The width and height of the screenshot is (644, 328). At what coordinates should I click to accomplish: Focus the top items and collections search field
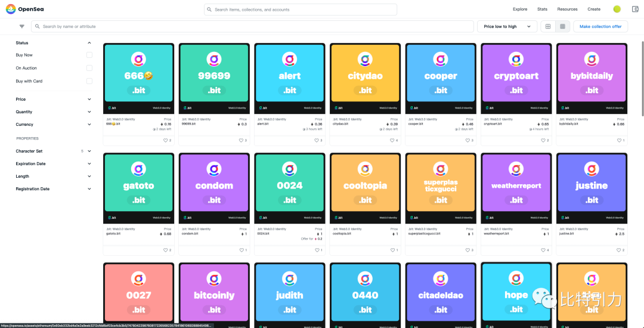click(300, 10)
